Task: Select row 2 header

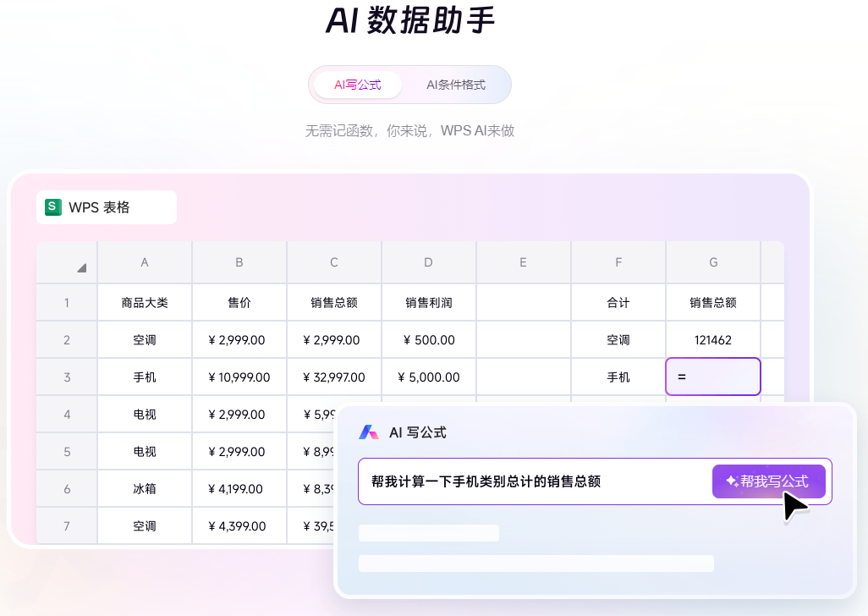Action: (x=67, y=340)
